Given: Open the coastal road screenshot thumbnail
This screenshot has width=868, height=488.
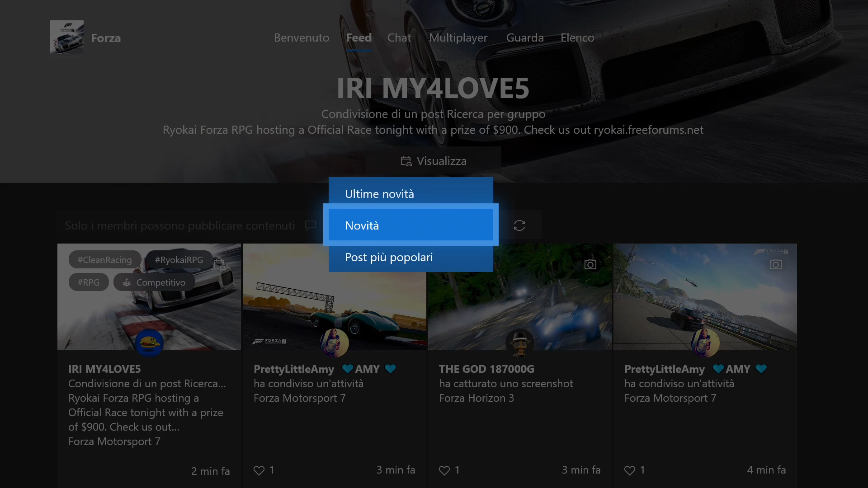Looking at the screenshot, I should click(x=705, y=297).
